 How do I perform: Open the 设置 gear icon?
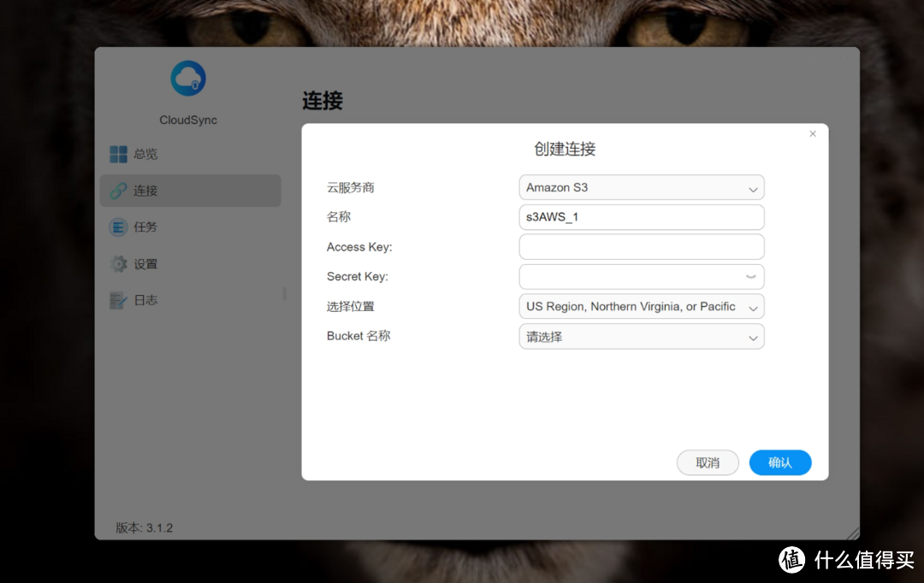pyautogui.click(x=118, y=264)
